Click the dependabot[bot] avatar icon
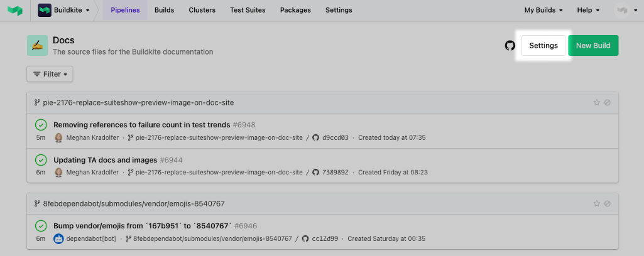The height and width of the screenshot is (256, 644). 58,238
